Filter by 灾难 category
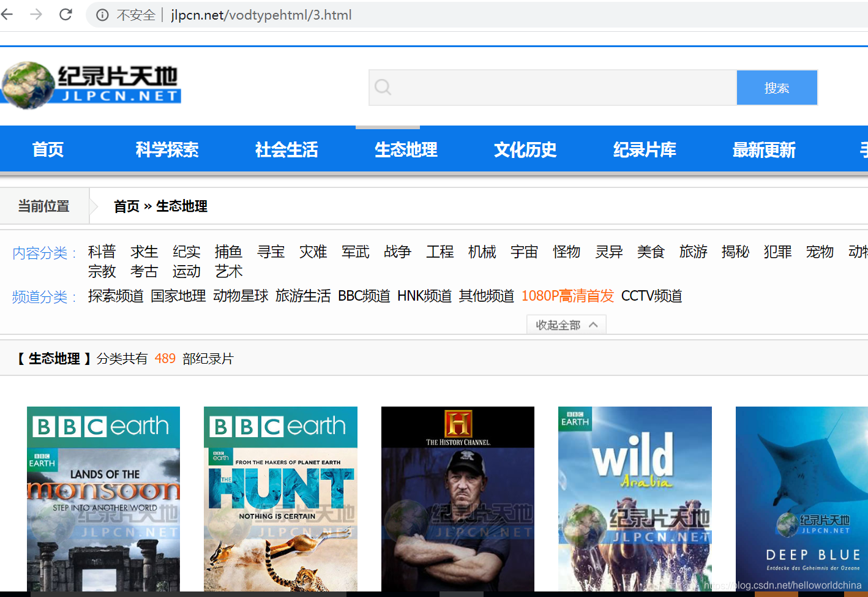This screenshot has width=868, height=597. coord(313,252)
